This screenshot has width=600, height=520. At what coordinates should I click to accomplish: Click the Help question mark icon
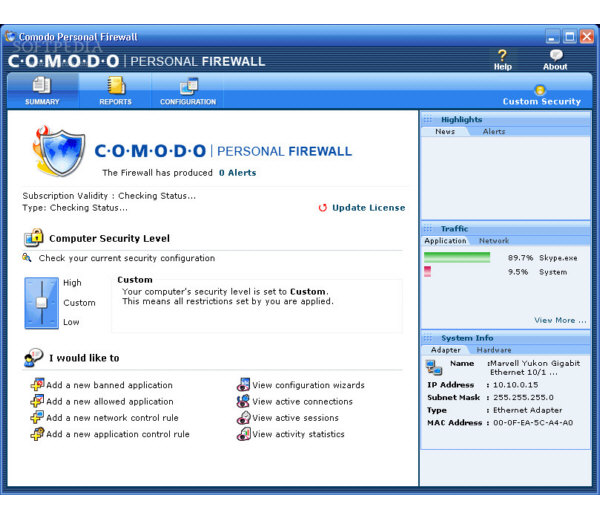(502, 55)
